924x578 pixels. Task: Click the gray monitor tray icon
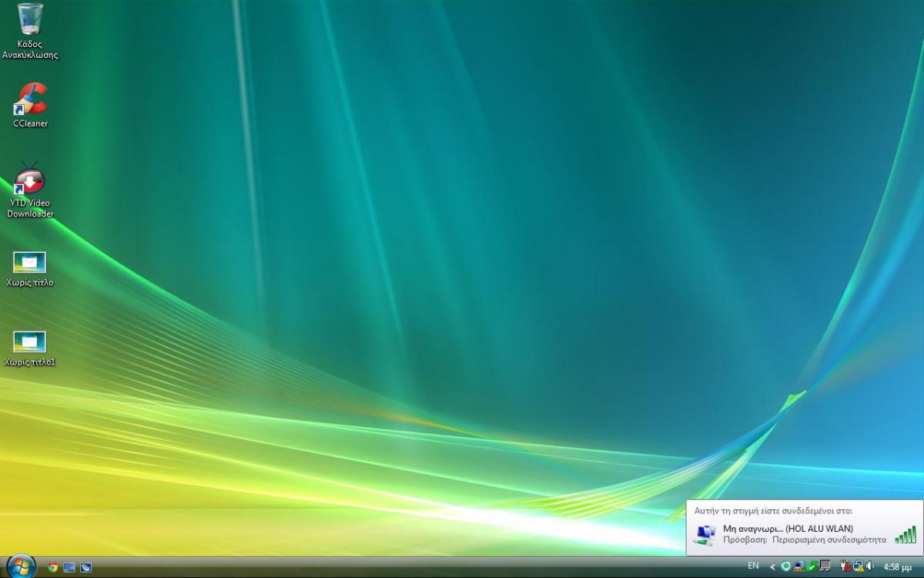[x=825, y=566]
